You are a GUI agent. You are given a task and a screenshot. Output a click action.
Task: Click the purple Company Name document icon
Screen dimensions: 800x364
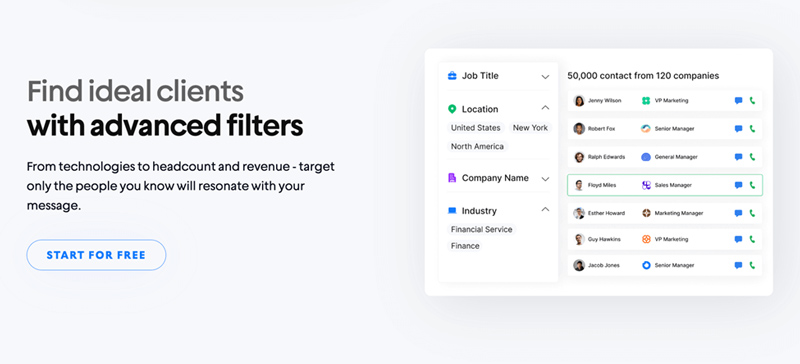(x=452, y=178)
